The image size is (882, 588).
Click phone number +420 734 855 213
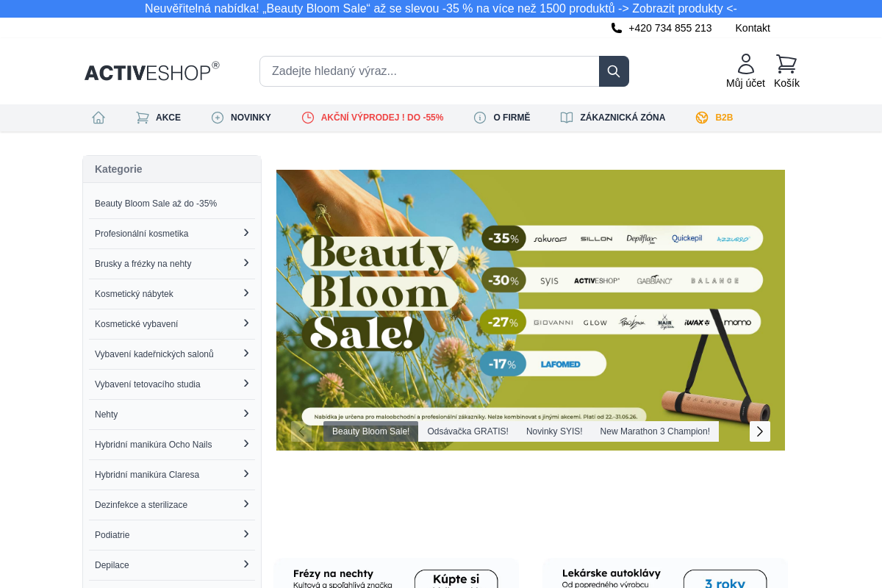tap(670, 28)
